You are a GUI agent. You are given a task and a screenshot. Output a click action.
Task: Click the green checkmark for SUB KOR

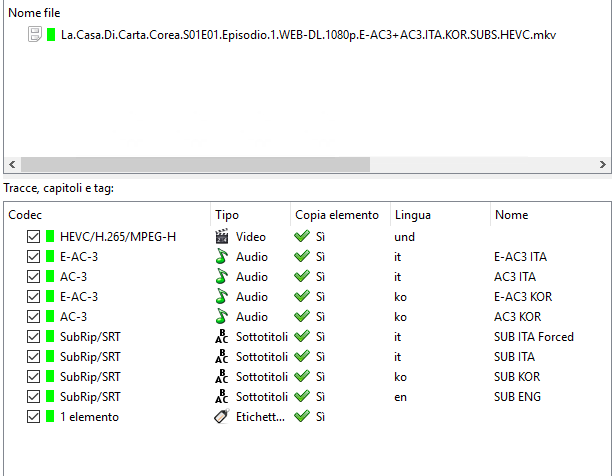click(302, 376)
